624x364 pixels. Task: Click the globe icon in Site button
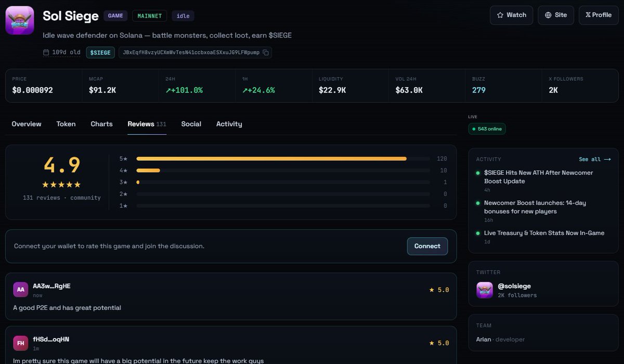(548, 15)
